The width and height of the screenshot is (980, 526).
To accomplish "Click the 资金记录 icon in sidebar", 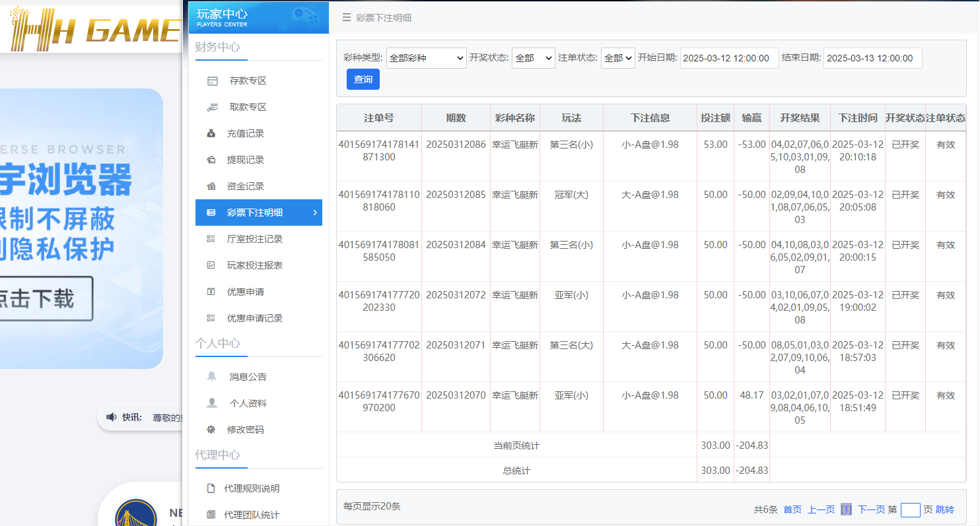I will point(211,186).
